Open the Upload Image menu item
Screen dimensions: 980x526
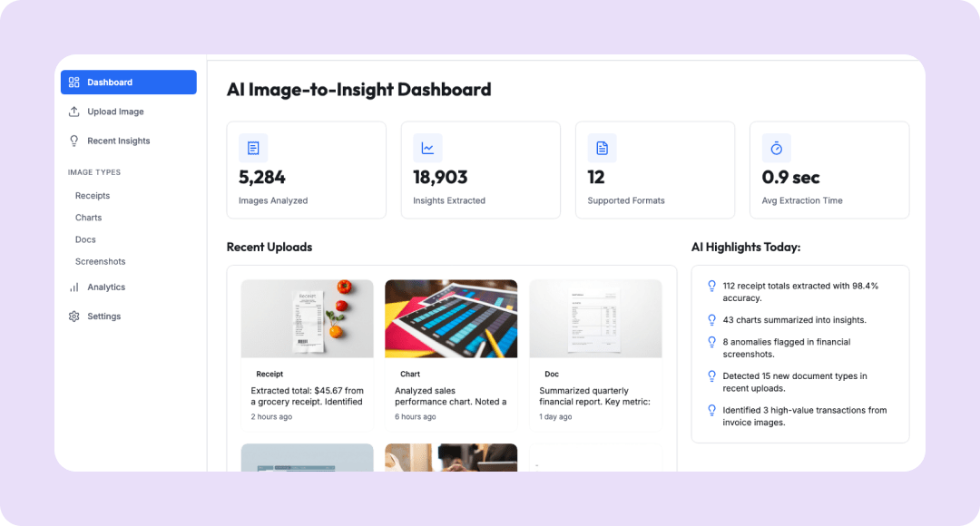click(x=115, y=112)
